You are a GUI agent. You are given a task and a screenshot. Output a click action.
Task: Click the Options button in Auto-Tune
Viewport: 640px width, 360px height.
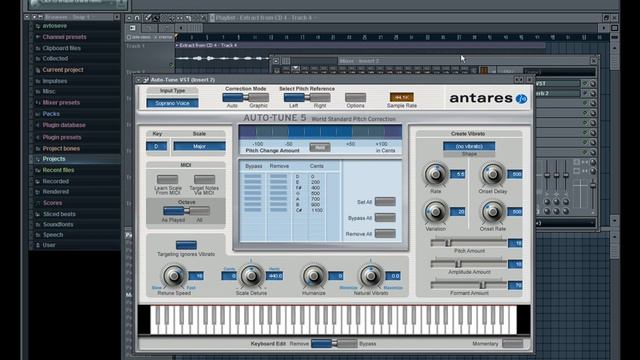click(x=356, y=98)
